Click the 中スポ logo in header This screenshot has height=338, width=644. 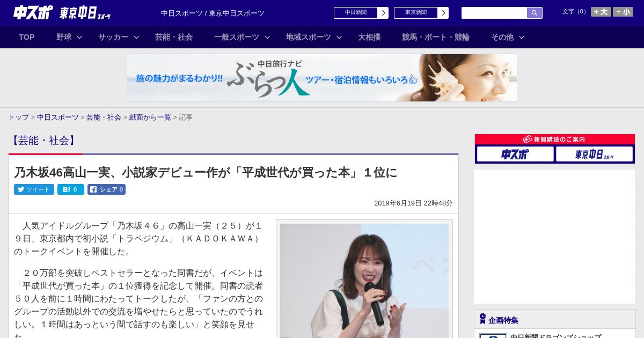[x=33, y=12]
